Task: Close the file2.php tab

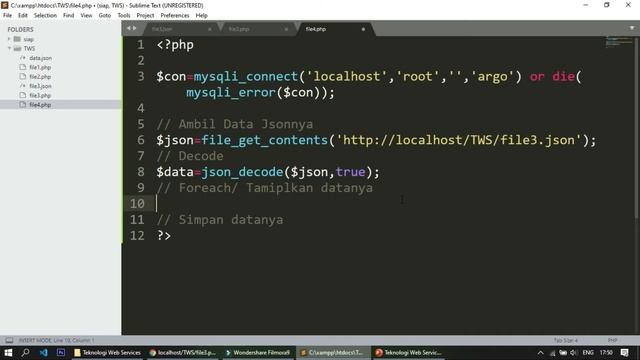Action: pos(286,29)
